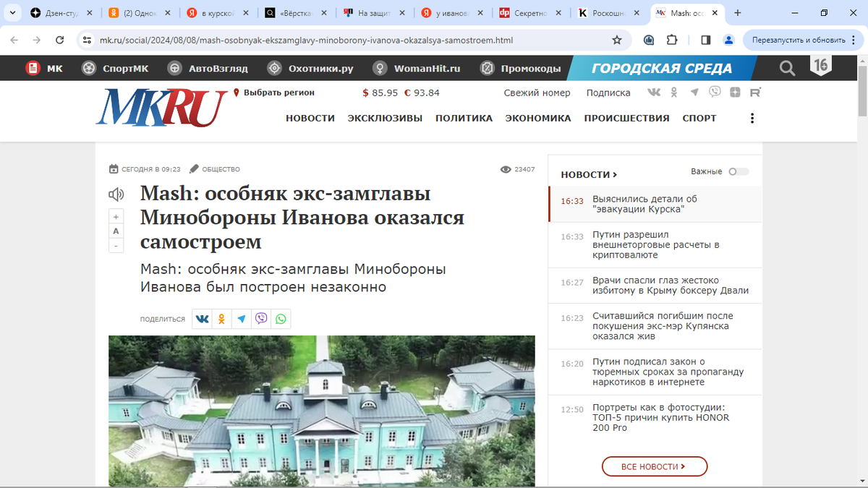Image resolution: width=868 pixels, height=488 pixels.
Task: Open the ПРОИСШЕСТВИЯ section
Action: [x=626, y=119]
